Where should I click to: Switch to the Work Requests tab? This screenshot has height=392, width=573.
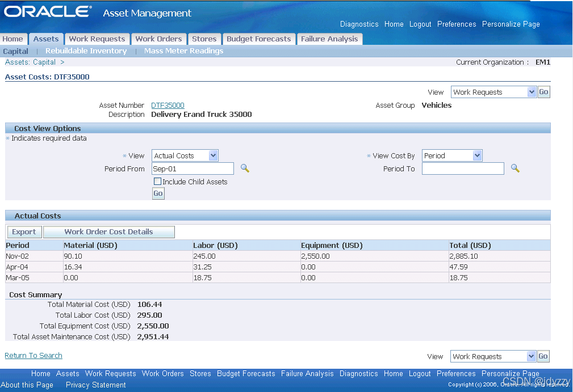tap(97, 39)
